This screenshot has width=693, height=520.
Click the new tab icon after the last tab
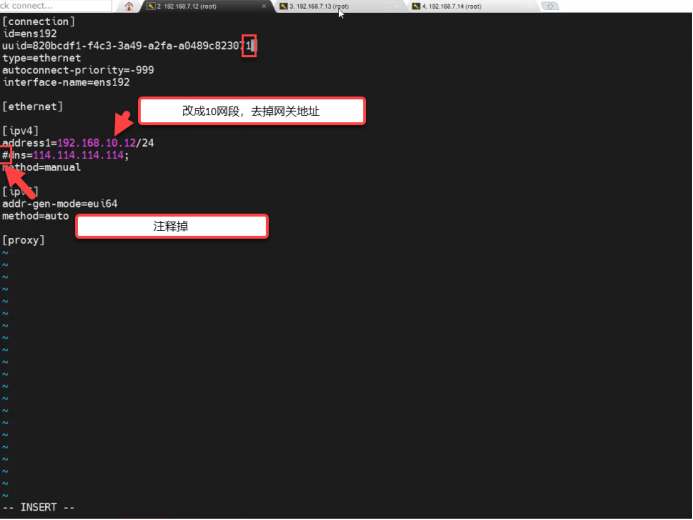[549, 6]
